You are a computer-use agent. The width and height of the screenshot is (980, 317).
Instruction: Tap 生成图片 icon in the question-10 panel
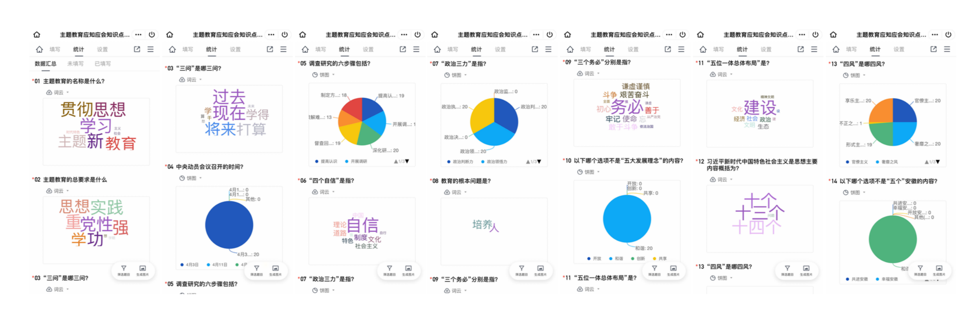pos(673,268)
